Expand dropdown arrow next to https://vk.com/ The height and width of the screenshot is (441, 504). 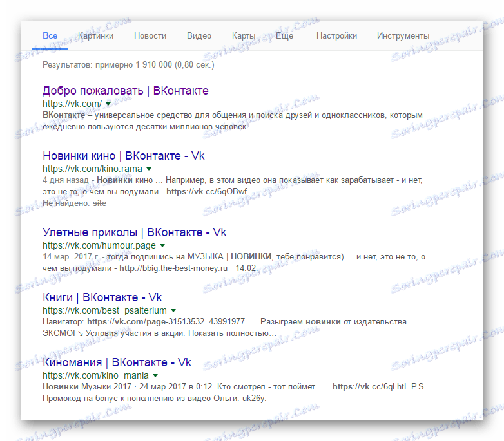(x=108, y=104)
